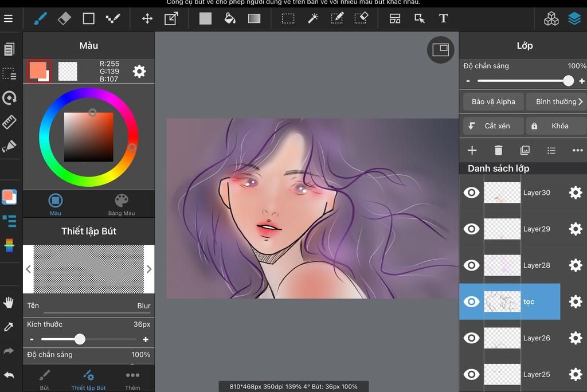Open Layer26 settings gear
587x392 pixels.
[x=576, y=338]
